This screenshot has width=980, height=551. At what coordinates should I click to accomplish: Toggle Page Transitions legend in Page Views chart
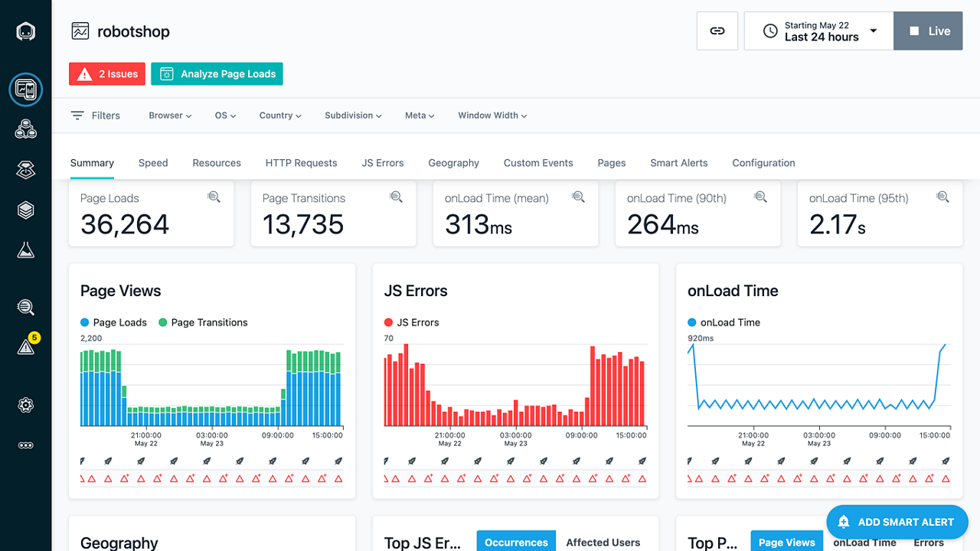click(202, 322)
